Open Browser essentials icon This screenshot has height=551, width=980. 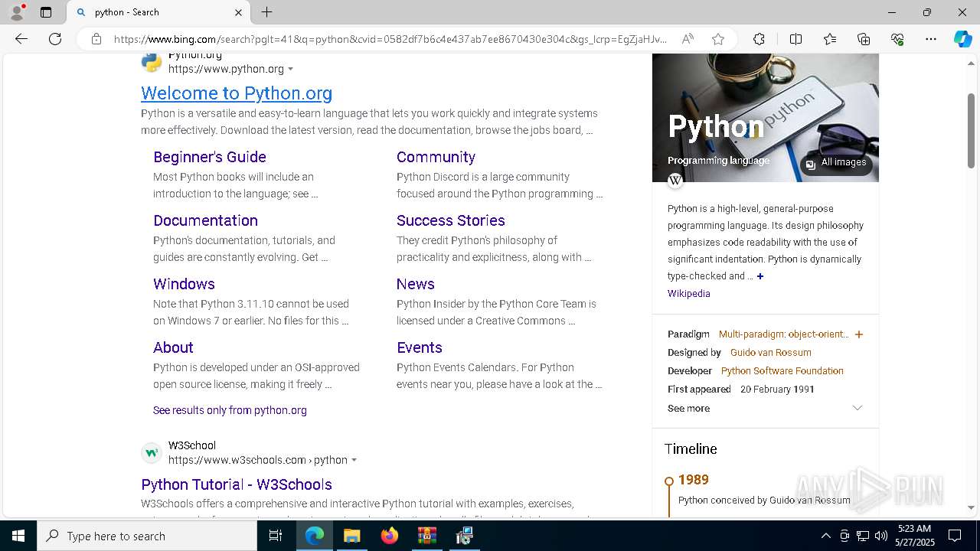[897, 39]
